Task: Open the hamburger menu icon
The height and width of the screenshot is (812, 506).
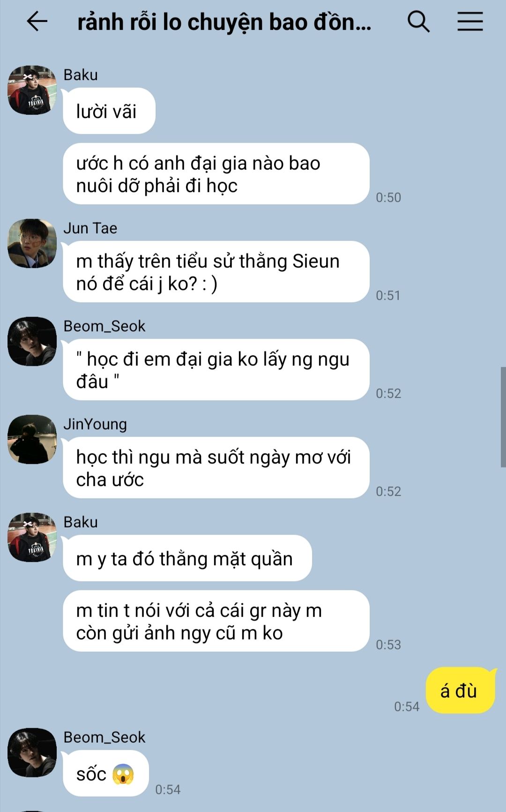Action: 470,22
